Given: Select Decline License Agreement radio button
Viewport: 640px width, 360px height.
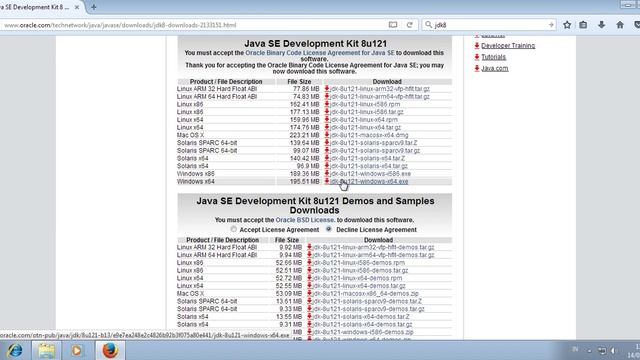Looking at the screenshot, I should [329, 229].
